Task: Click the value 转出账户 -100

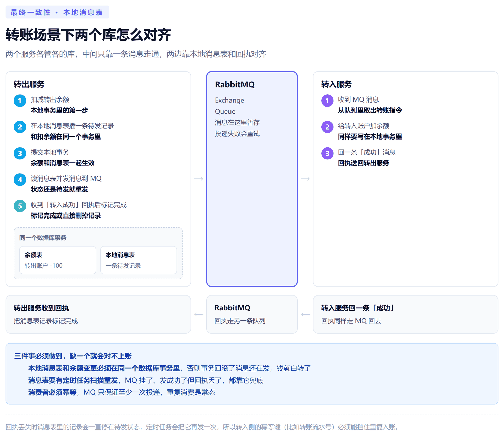Action: pos(44,266)
